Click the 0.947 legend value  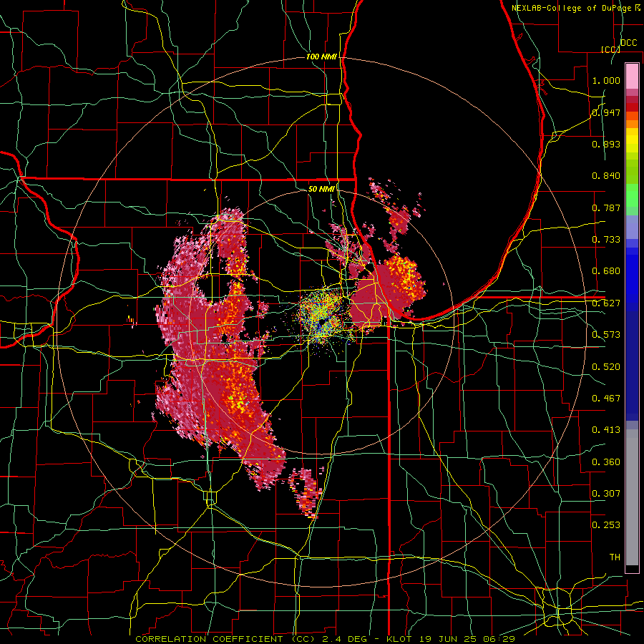click(606, 112)
